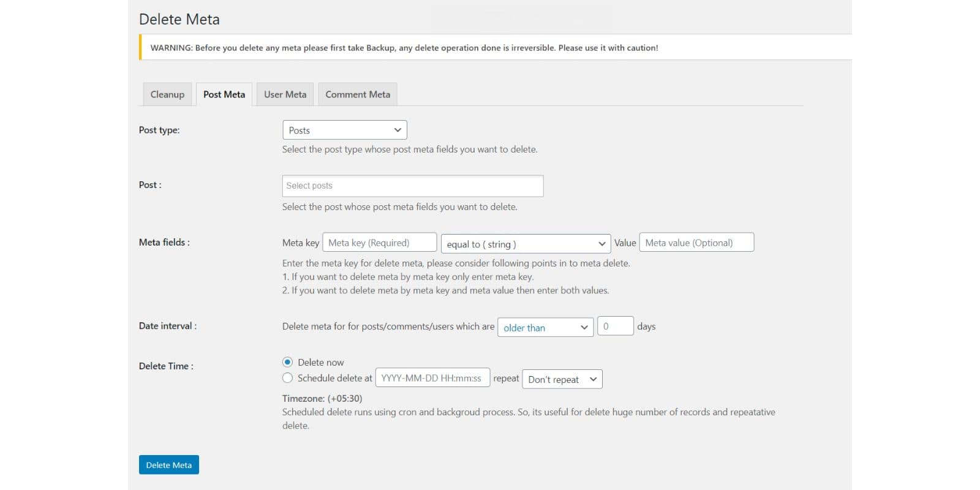
Task: Switch to the Cleanup tab
Action: tap(167, 94)
